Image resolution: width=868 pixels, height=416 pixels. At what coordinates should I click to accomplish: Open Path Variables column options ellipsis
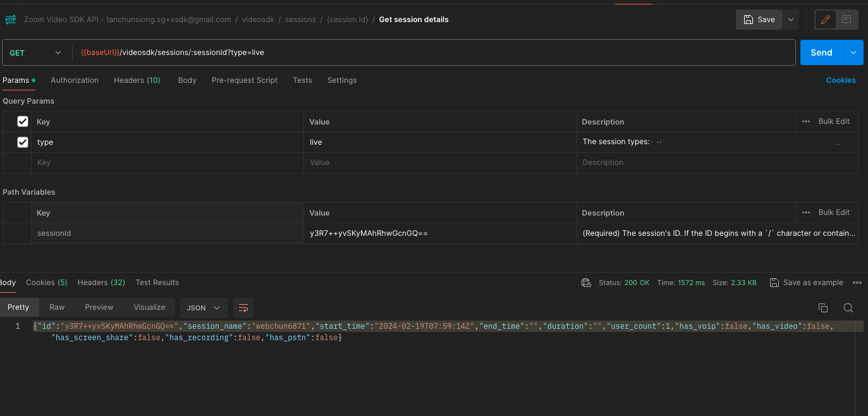coord(806,212)
